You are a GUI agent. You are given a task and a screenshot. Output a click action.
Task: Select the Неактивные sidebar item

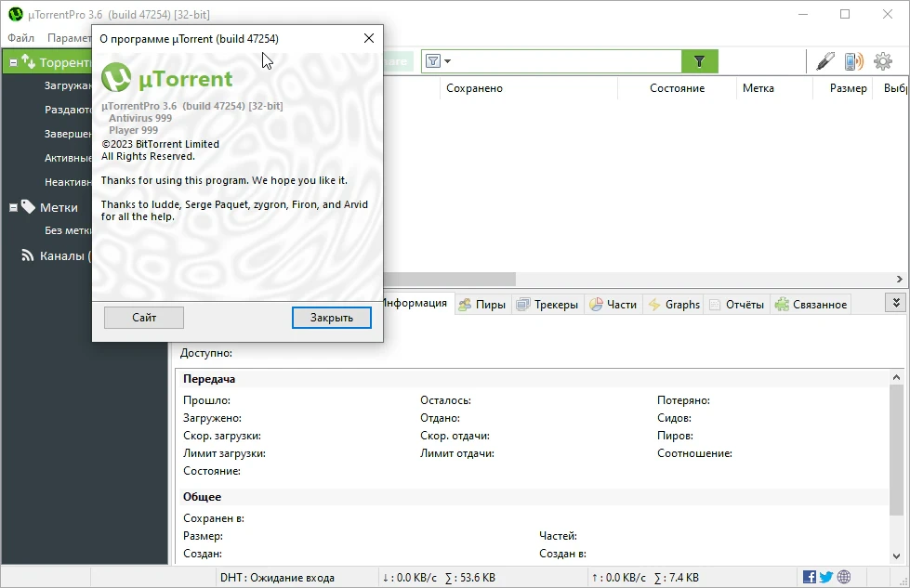(x=68, y=182)
